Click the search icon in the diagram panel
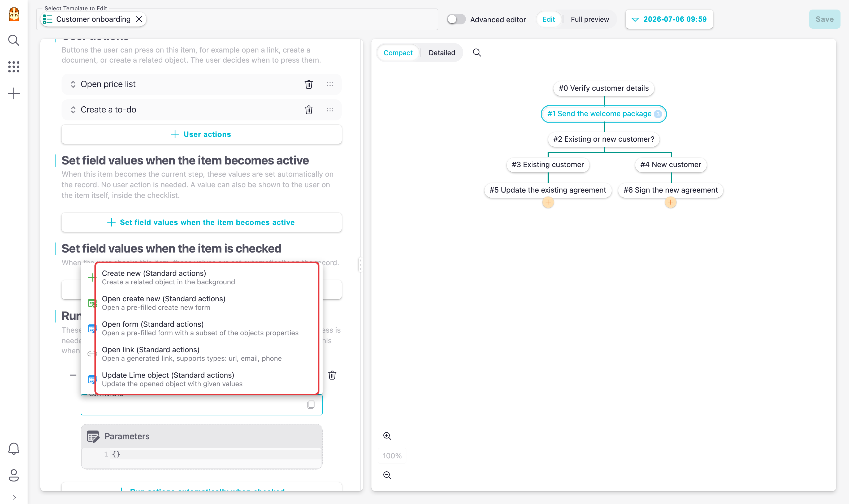Image resolution: width=849 pixels, height=504 pixels. (x=477, y=53)
